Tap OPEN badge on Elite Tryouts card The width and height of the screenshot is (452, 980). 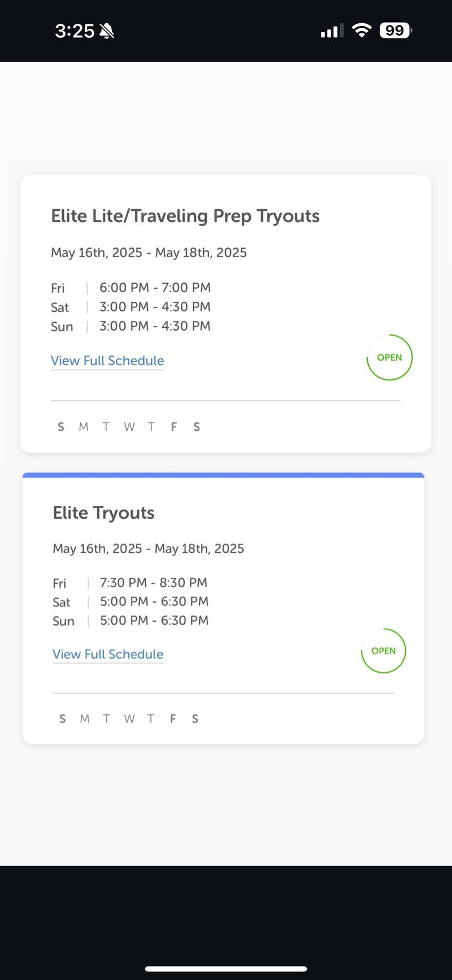click(x=383, y=651)
